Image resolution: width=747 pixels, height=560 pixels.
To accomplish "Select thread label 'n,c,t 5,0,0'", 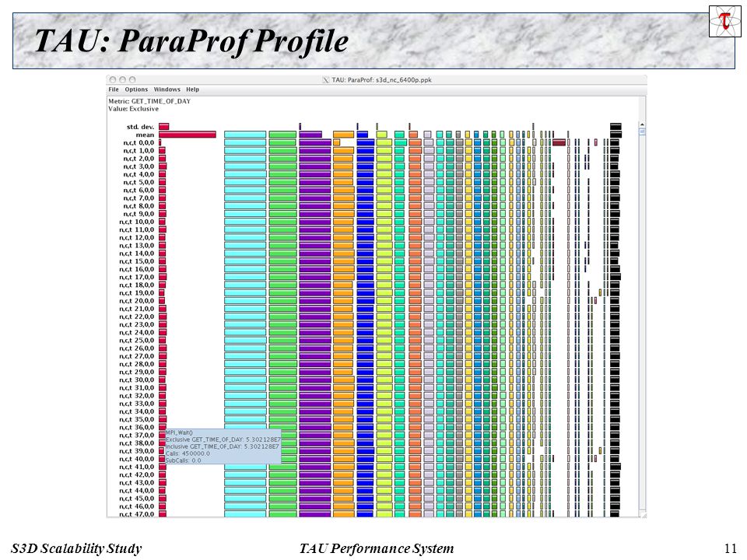I will tap(139, 182).
